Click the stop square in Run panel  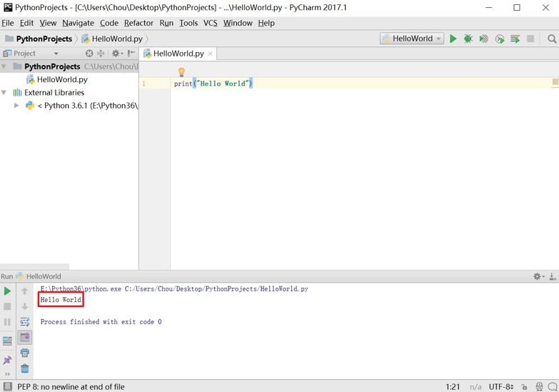coord(7,306)
